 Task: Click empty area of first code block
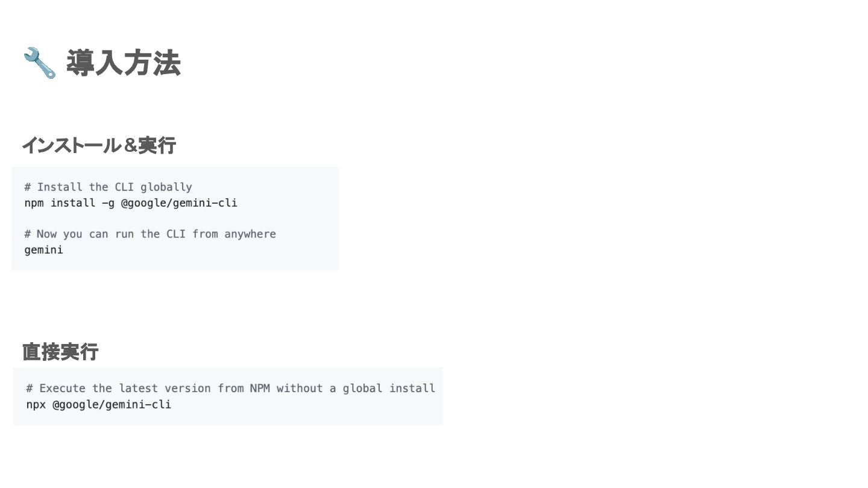(x=289, y=250)
